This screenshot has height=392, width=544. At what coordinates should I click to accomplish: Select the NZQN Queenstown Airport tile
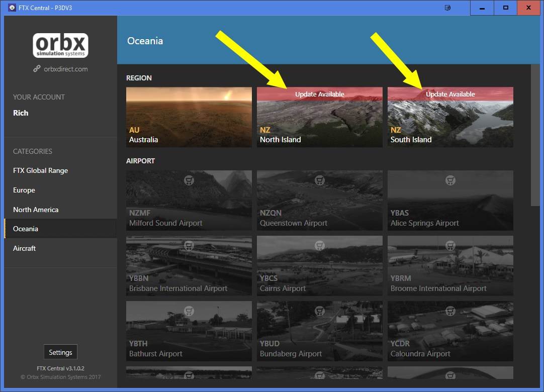coord(320,200)
